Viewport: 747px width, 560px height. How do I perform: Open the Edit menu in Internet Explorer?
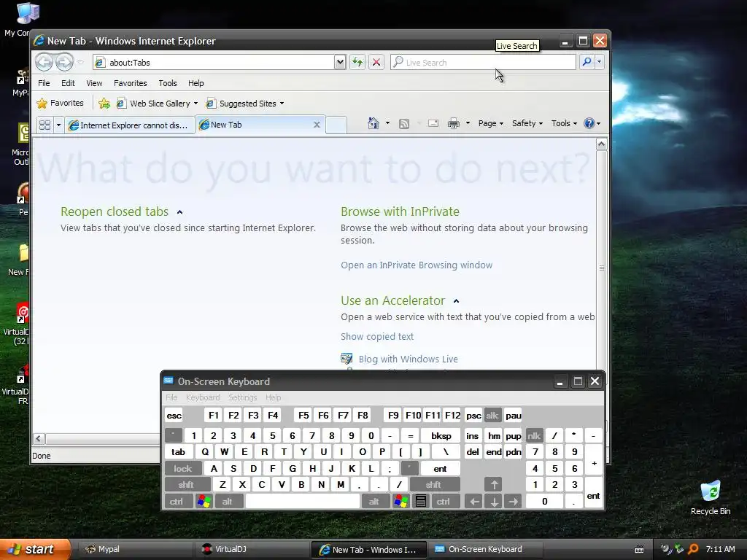click(x=68, y=83)
